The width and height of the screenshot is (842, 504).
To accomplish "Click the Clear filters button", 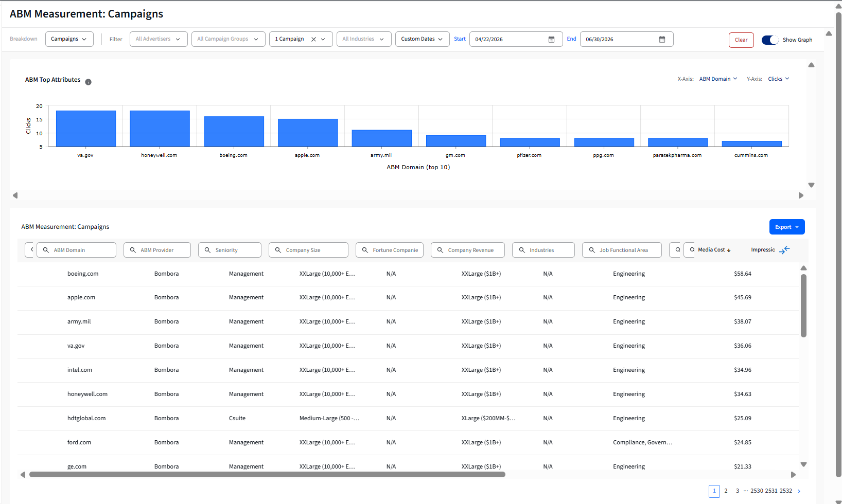I will click(741, 40).
